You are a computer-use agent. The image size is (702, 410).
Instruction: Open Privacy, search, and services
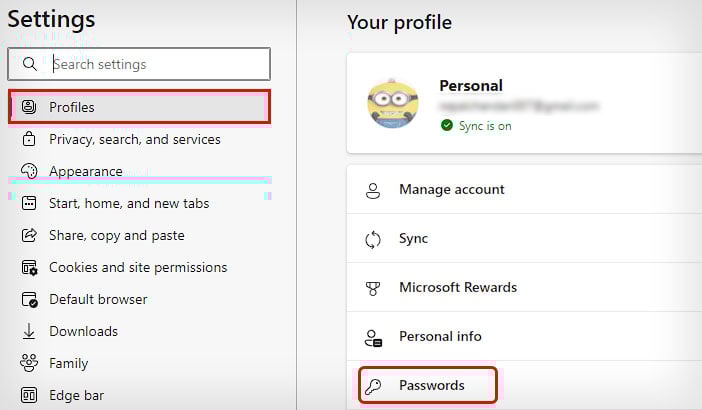tap(134, 139)
